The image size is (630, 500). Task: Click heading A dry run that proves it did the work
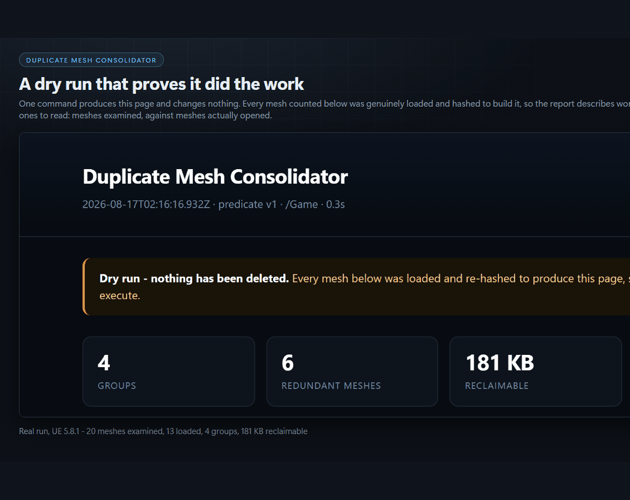click(161, 84)
